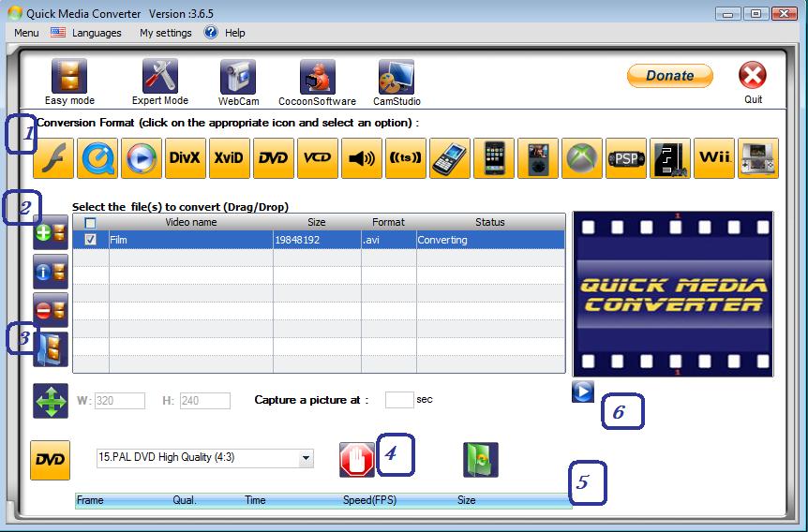Click the width W input field
The height and width of the screenshot is (532, 808).
pyautogui.click(x=120, y=401)
